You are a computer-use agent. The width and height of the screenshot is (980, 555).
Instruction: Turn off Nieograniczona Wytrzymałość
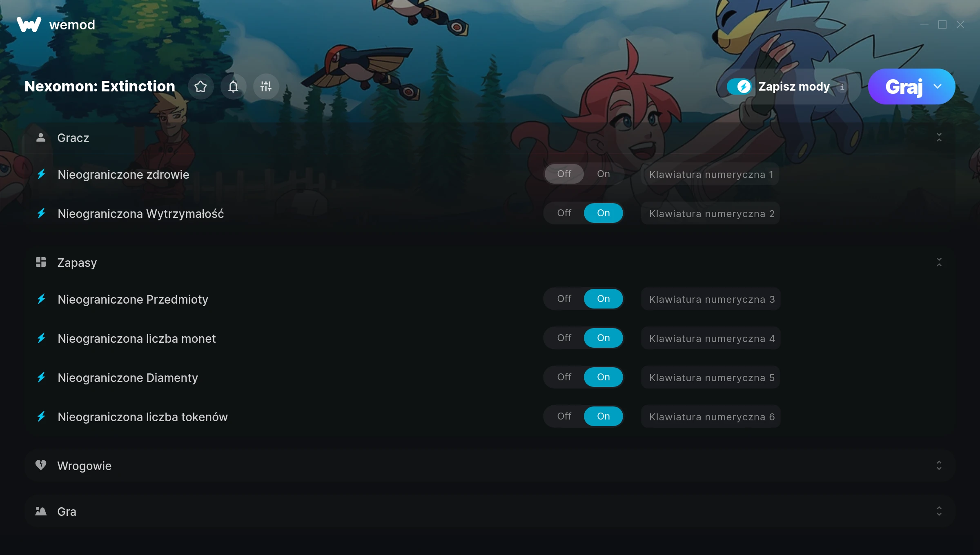564,213
